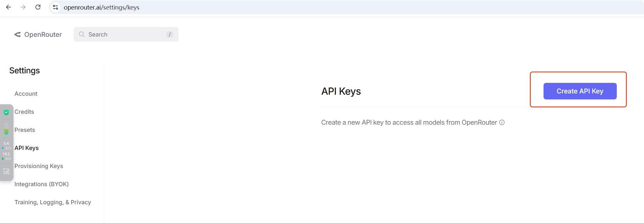Open site information icon in address bar

tap(55, 7)
